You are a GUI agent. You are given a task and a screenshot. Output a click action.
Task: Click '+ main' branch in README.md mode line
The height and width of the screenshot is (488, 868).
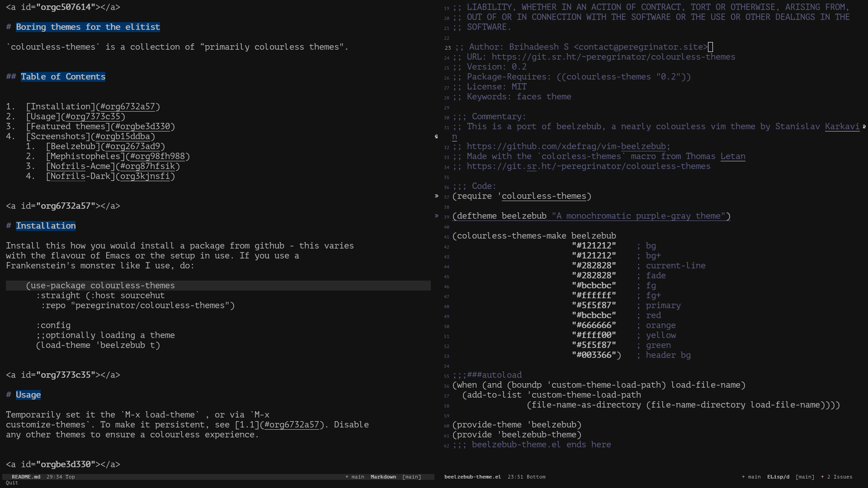point(355,477)
